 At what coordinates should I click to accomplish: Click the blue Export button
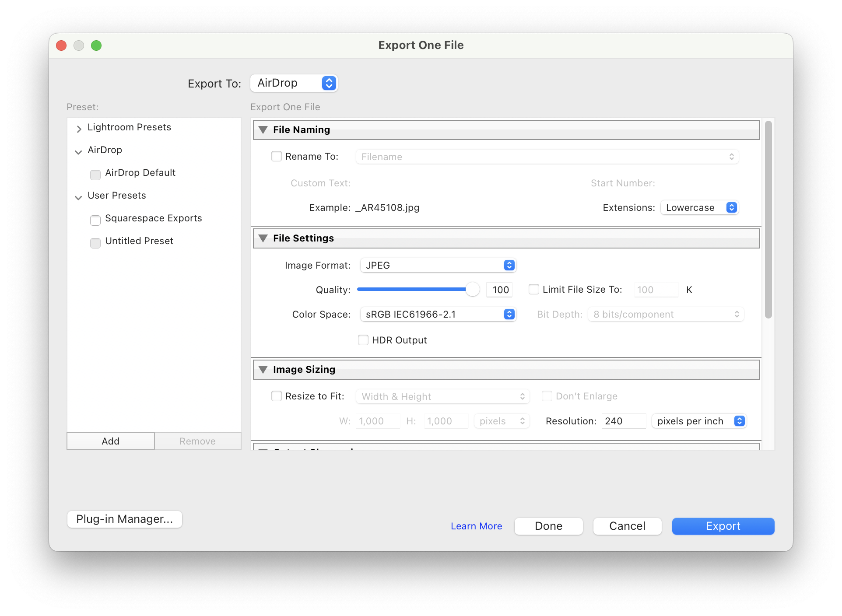[x=723, y=526]
